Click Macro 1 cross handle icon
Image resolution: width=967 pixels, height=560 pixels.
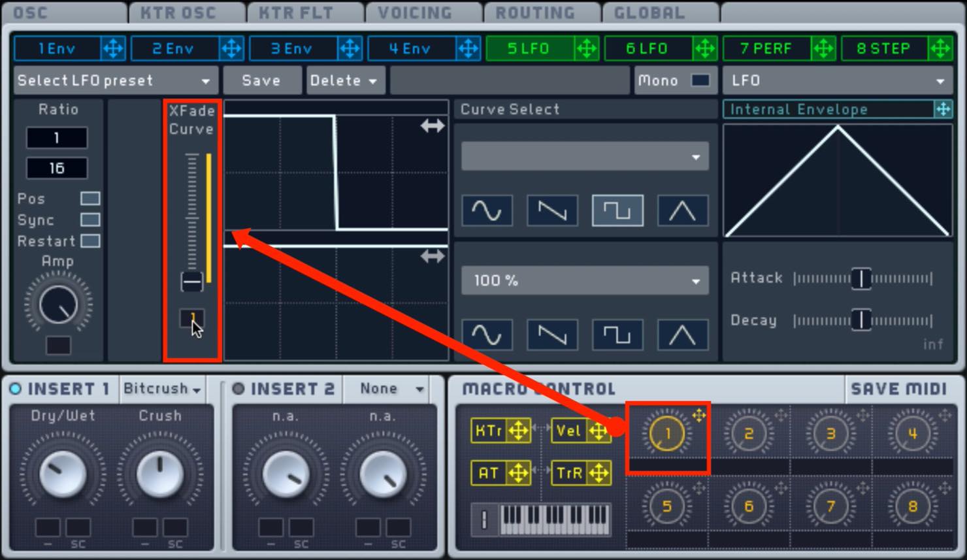(699, 414)
